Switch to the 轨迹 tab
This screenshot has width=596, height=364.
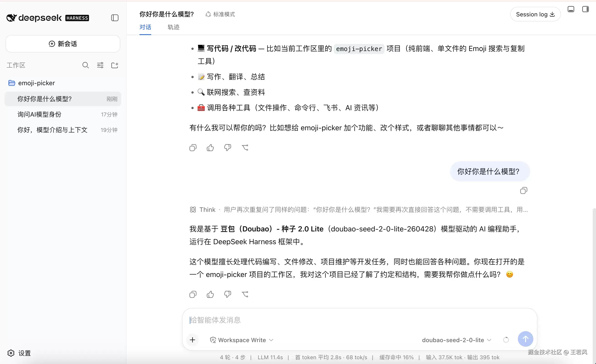(x=173, y=27)
